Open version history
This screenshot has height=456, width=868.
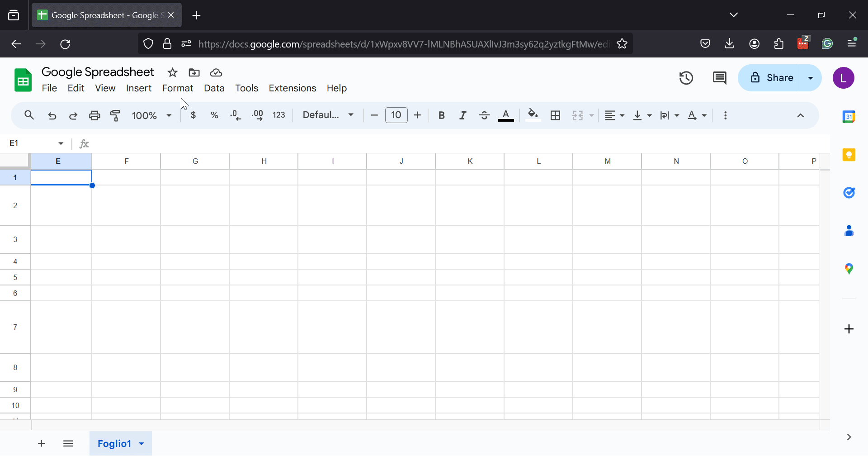point(686,78)
